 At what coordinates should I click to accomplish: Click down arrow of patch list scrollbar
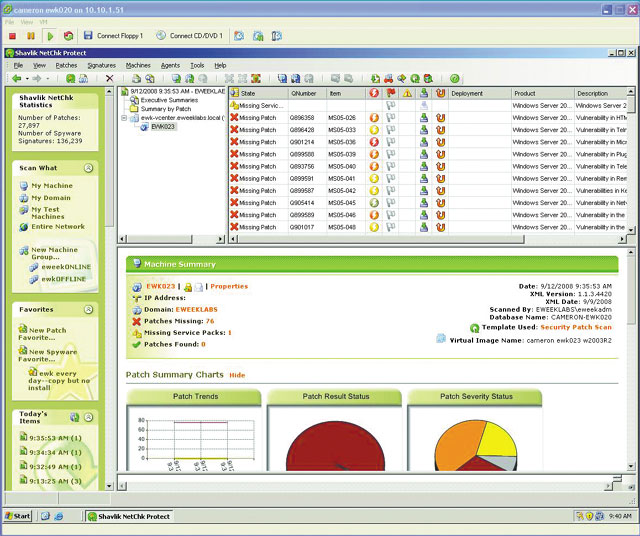point(631,230)
